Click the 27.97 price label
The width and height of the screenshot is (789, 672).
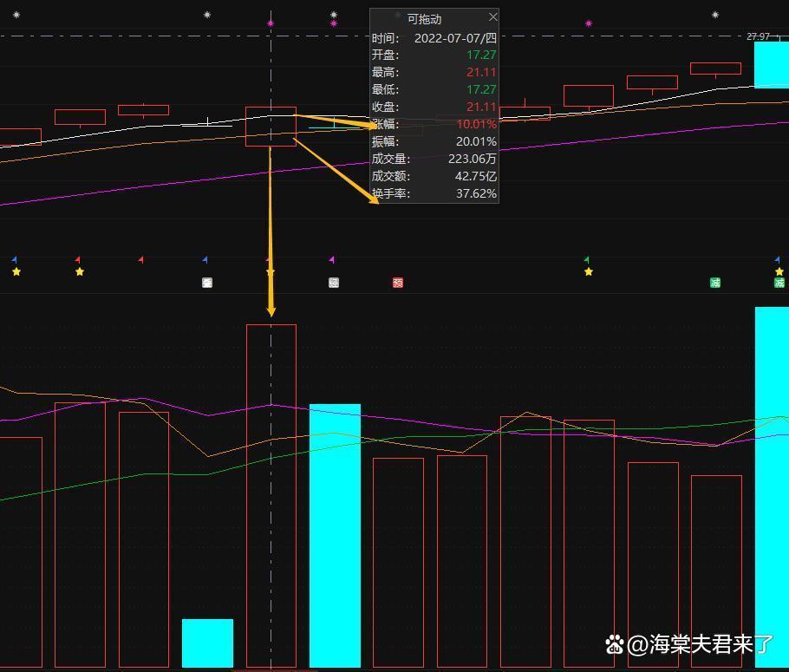[x=758, y=36]
